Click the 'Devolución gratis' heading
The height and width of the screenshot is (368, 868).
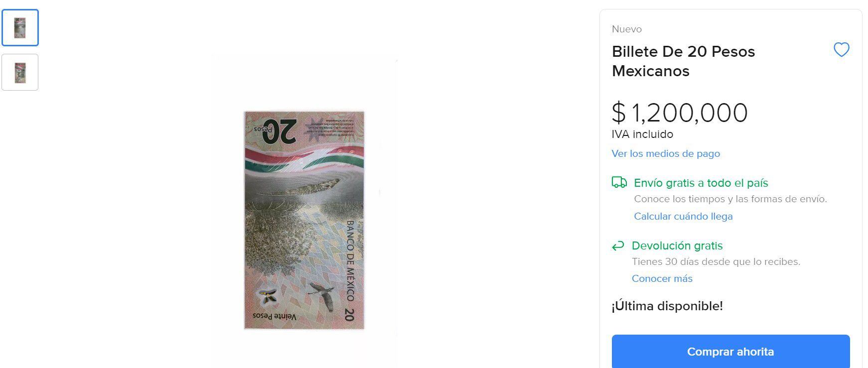coord(677,245)
